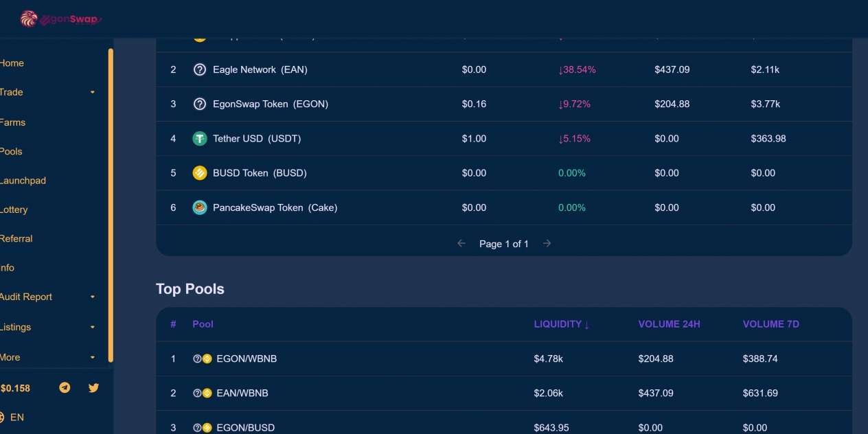
Task: Click the EGON/BUSD pool pair icons
Action: click(x=203, y=427)
